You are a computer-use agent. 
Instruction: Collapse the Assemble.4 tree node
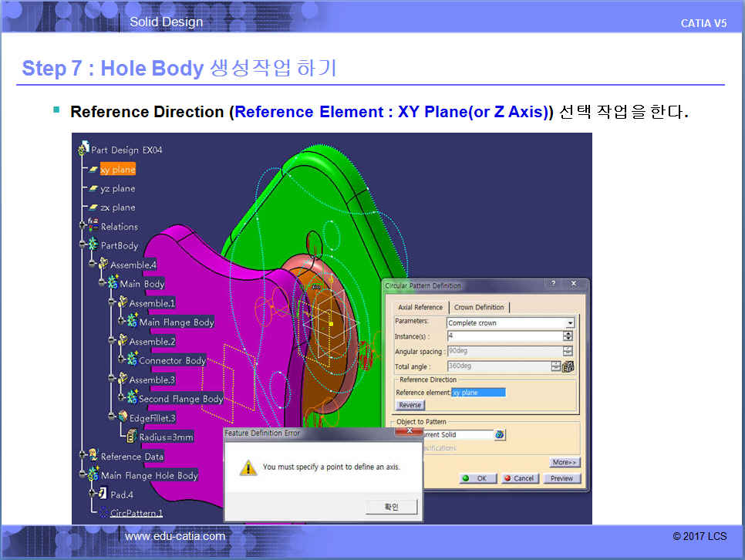point(92,265)
